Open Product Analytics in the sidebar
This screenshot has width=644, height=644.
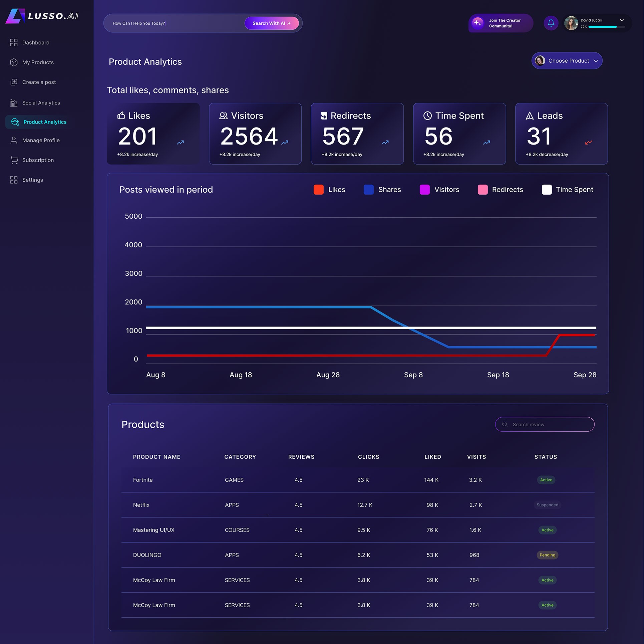45,122
